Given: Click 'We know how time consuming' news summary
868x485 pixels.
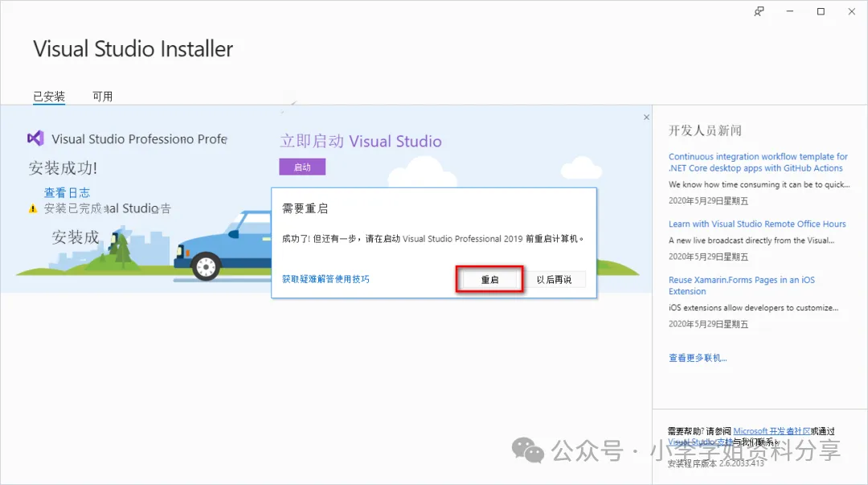Looking at the screenshot, I should click(x=759, y=184).
